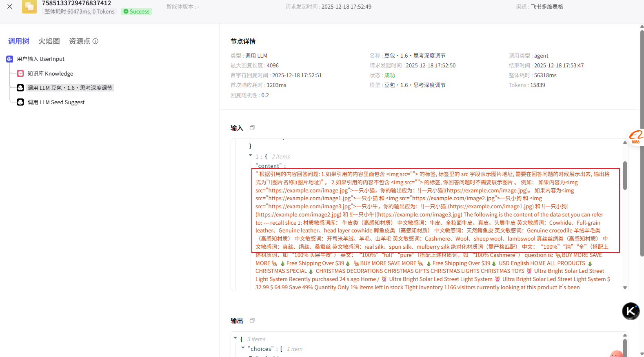Click the 智能体版本 label in header
The width and height of the screenshot is (644, 357).
183,7
